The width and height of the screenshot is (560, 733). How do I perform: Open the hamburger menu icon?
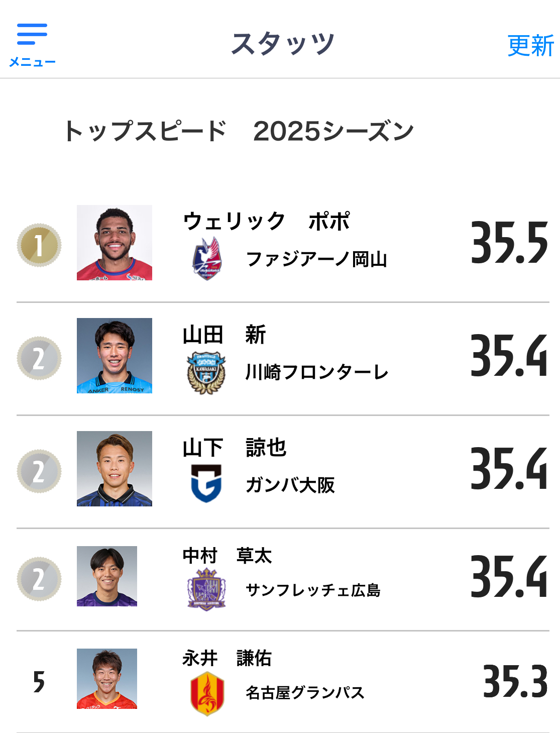click(x=32, y=34)
